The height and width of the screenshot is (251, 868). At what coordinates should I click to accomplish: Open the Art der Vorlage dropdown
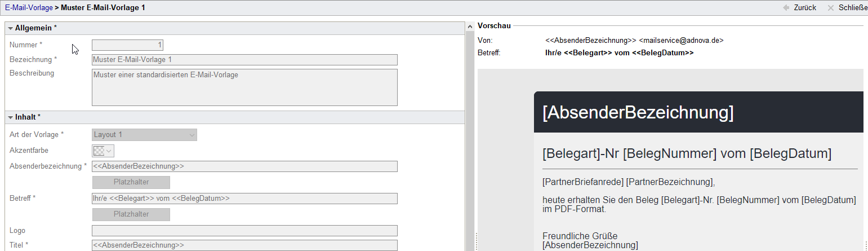coord(144,135)
